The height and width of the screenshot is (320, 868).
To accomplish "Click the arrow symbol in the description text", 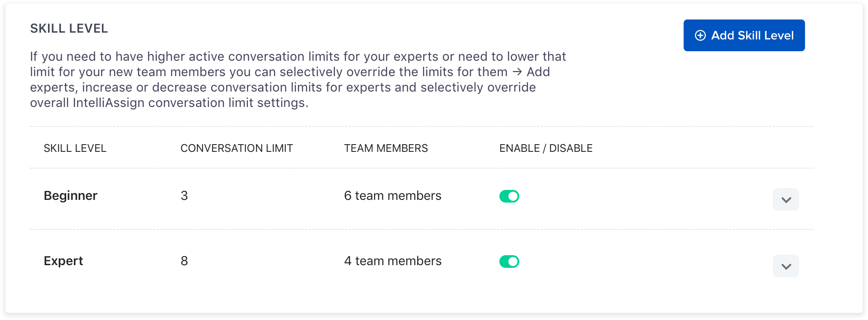I will click(x=517, y=72).
